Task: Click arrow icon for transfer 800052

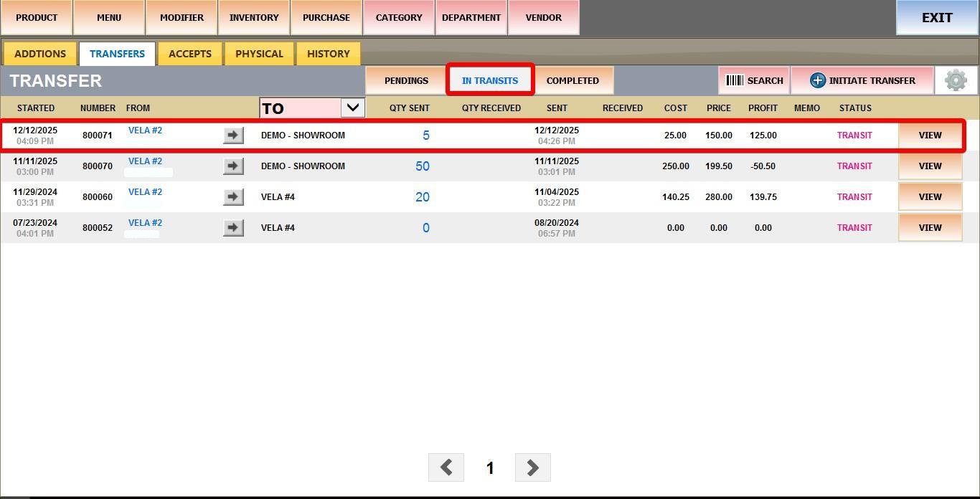Action: click(233, 228)
